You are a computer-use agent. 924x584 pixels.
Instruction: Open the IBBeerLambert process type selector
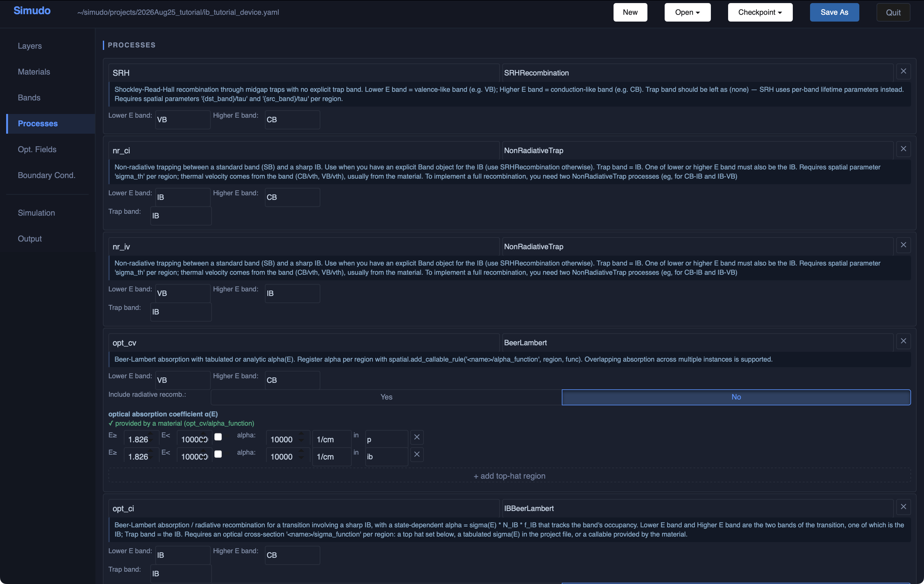point(697,509)
